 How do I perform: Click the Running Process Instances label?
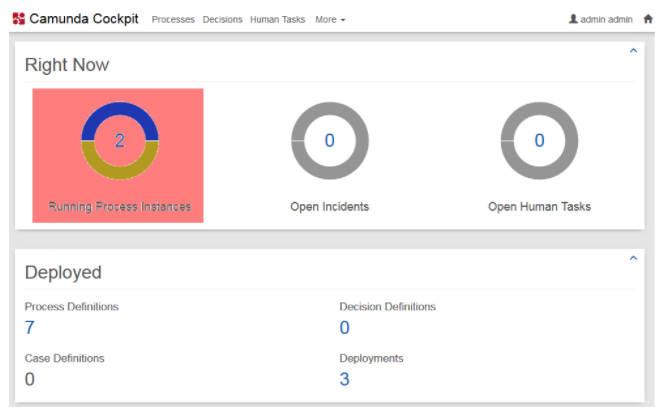tap(119, 207)
